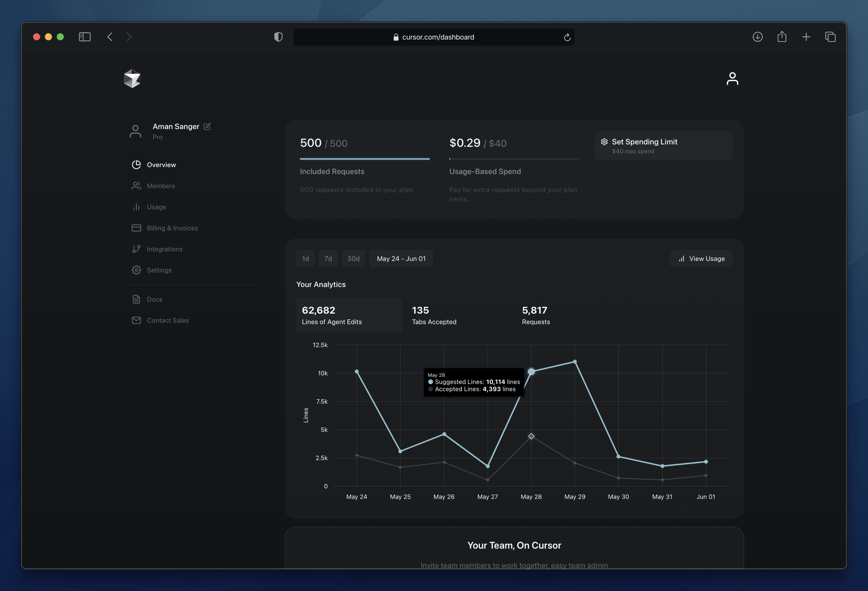Screen dimensions: 868x591
Task: Select the Tabs Accepted metric card
Action: coord(434,315)
